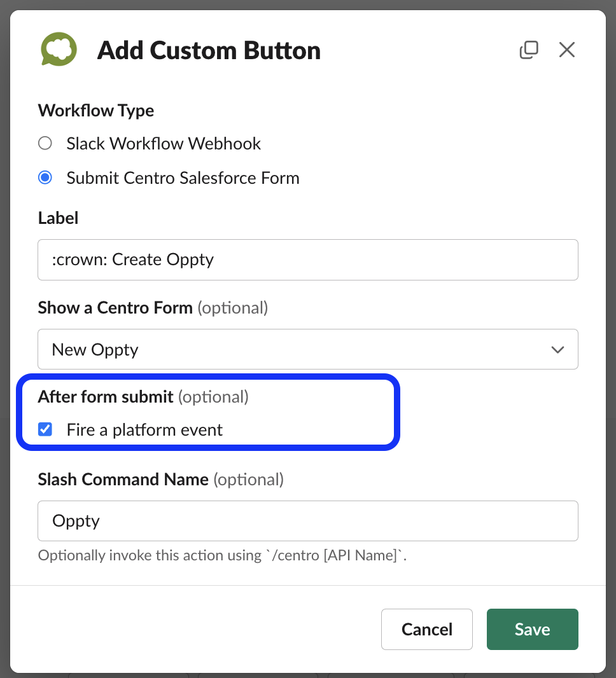
Task: Click the Label field heading
Action: point(59,218)
